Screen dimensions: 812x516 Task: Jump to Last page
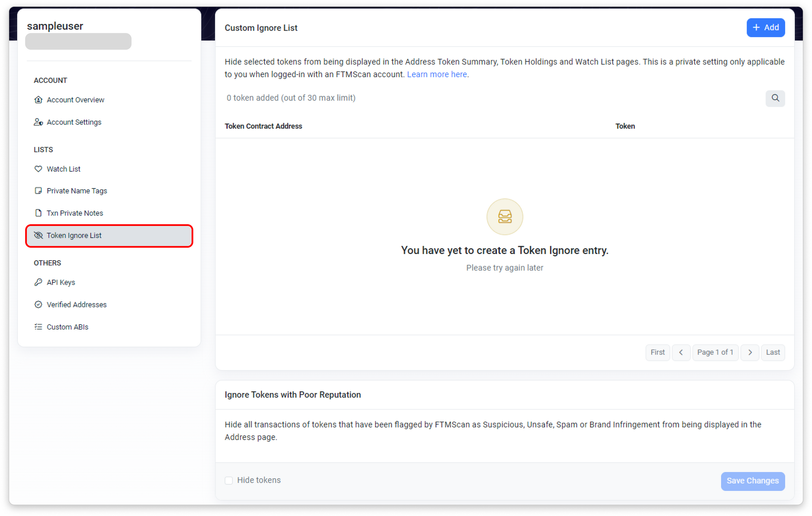(x=773, y=353)
